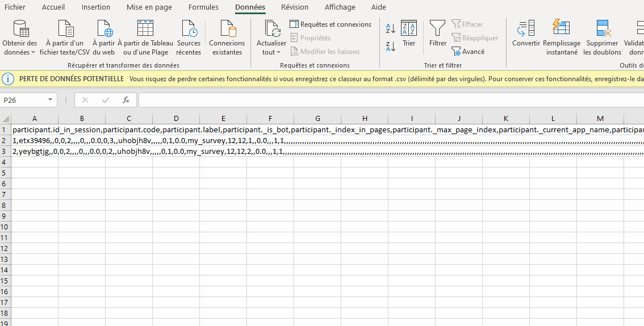644x326 pixels.
Task: Select row 10 header
Action: (x=5, y=227)
